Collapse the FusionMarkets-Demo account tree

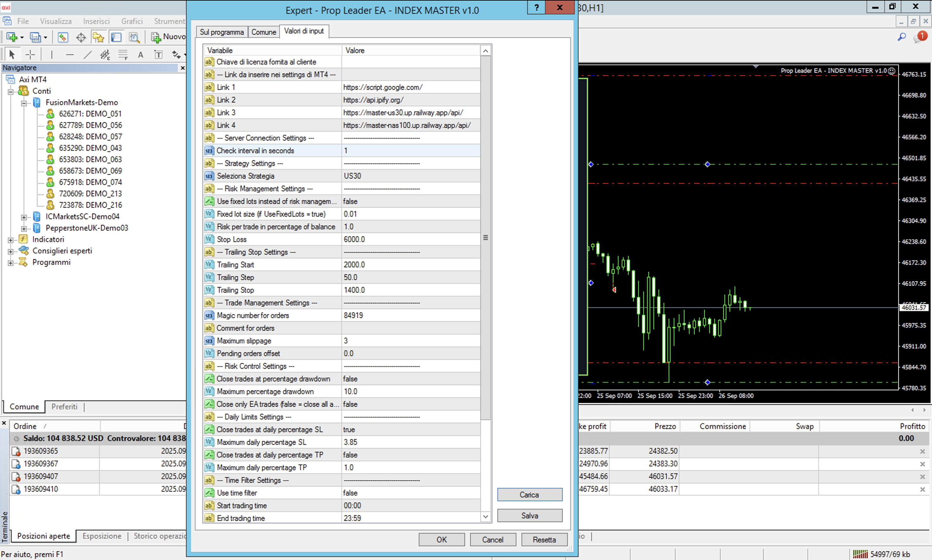[x=24, y=103]
